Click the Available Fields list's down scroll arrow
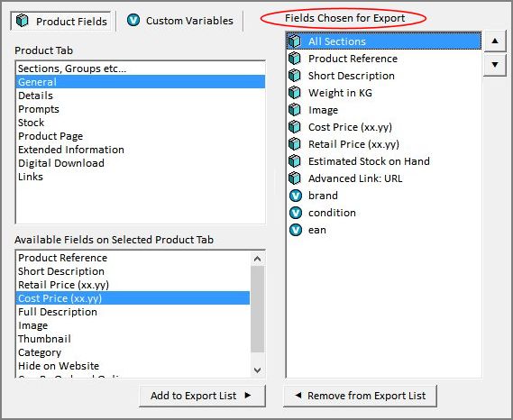This screenshot has height=420, width=513. [x=258, y=370]
